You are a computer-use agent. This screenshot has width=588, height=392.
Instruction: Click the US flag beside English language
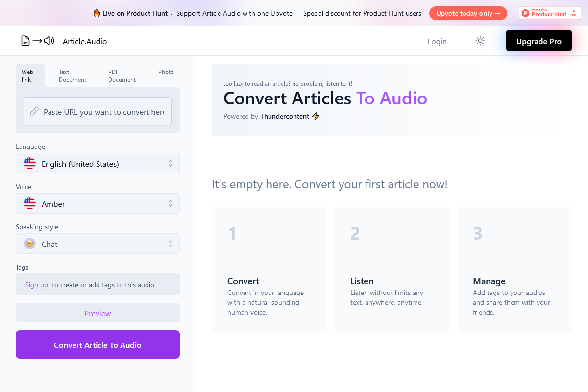coord(30,163)
